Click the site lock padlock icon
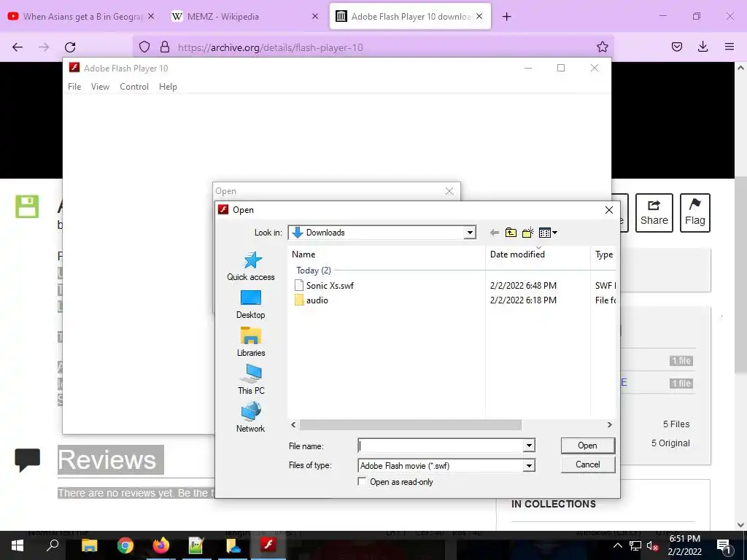 click(165, 47)
